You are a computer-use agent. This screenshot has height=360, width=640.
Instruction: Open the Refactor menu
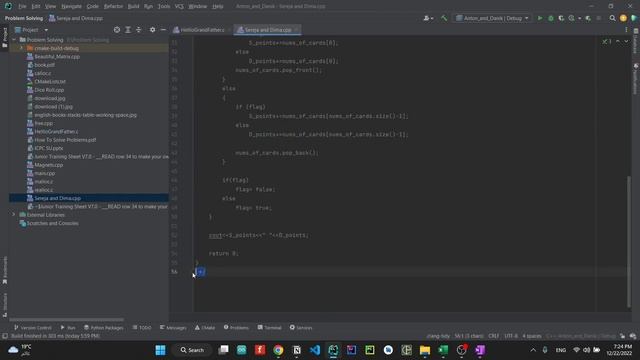point(113,6)
